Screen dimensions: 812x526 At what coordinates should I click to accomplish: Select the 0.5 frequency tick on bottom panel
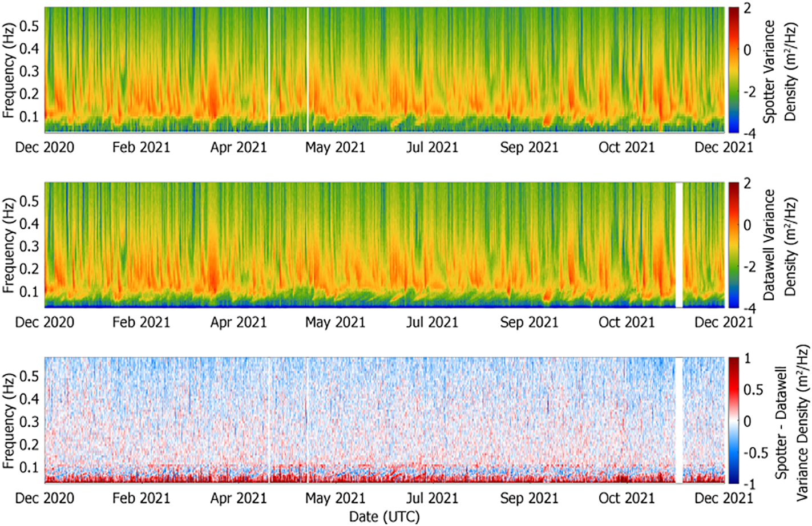click(29, 377)
